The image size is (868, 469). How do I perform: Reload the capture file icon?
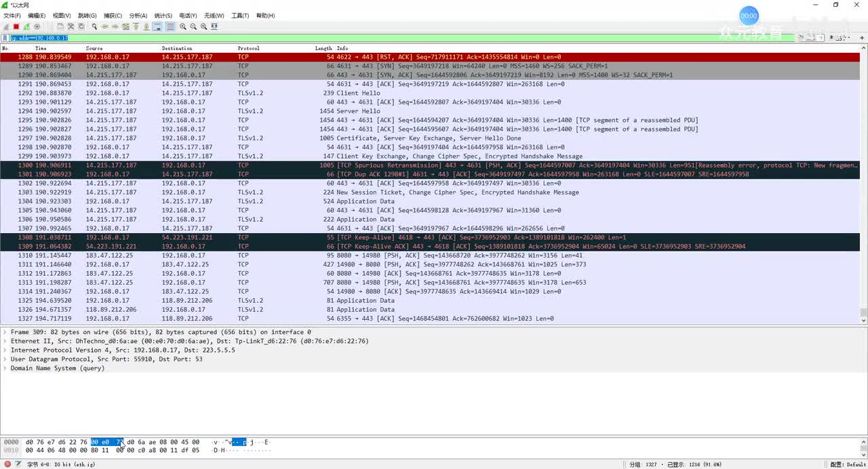pyautogui.click(x=81, y=26)
